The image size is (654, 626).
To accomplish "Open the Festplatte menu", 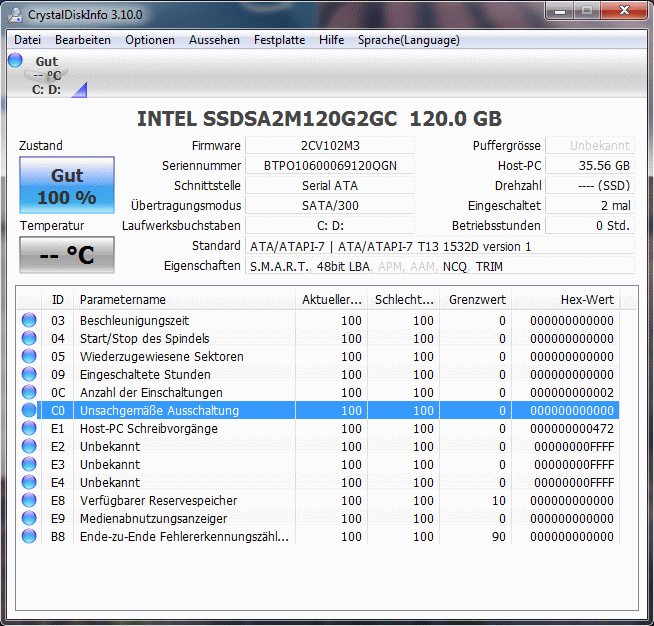I will click(279, 40).
